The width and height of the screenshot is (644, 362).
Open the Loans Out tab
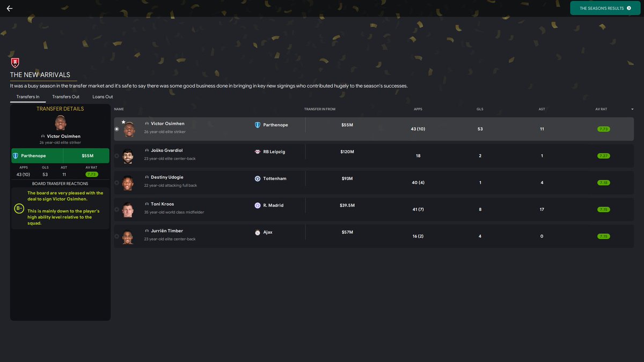click(x=103, y=97)
